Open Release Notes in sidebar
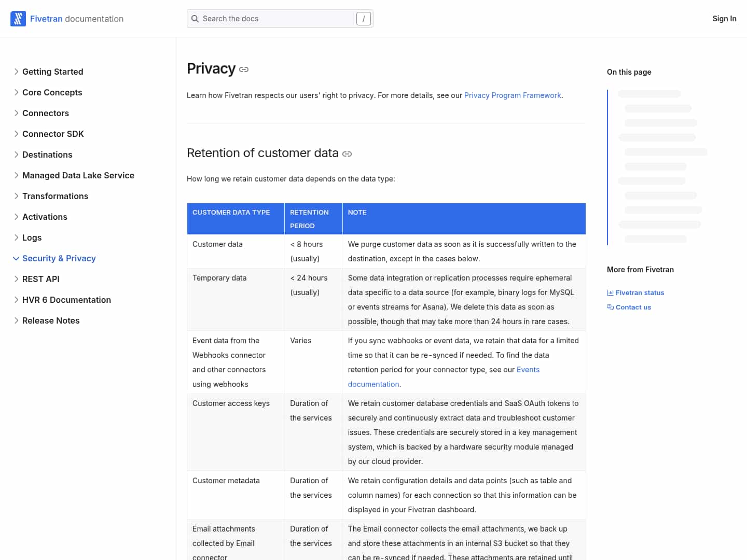Screen dimensions: 747x560 pyautogui.click(x=51, y=320)
